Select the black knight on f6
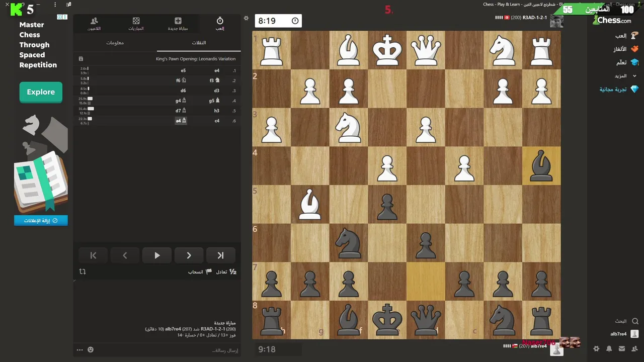The height and width of the screenshot is (362, 644). (x=349, y=242)
